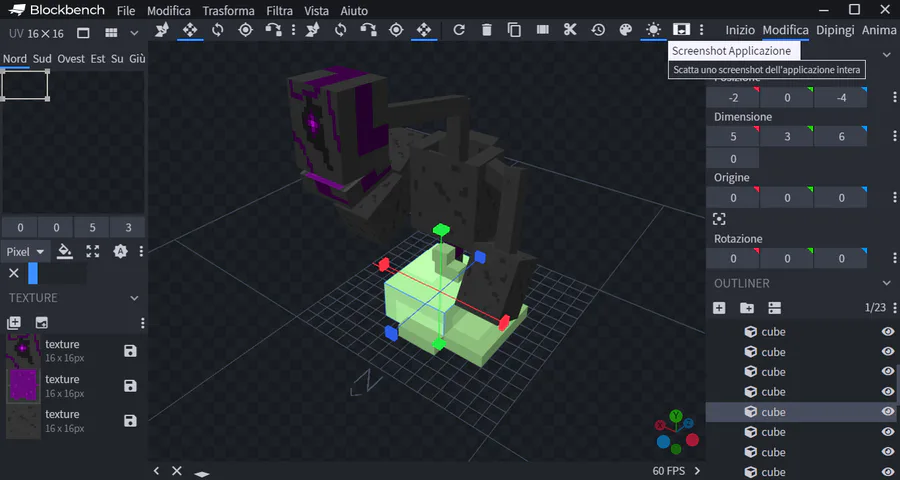Click the add group folder icon in the Outliner
This screenshot has width=900, height=480.
[x=747, y=308]
